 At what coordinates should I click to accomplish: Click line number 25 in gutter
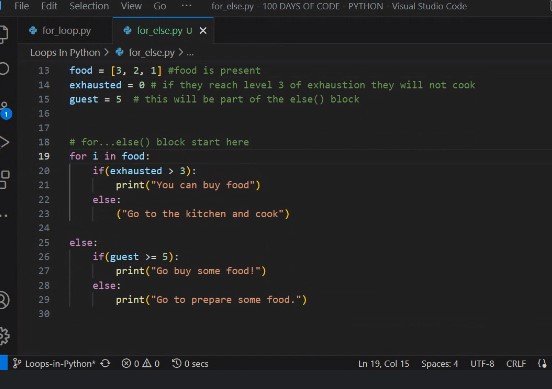(44, 243)
